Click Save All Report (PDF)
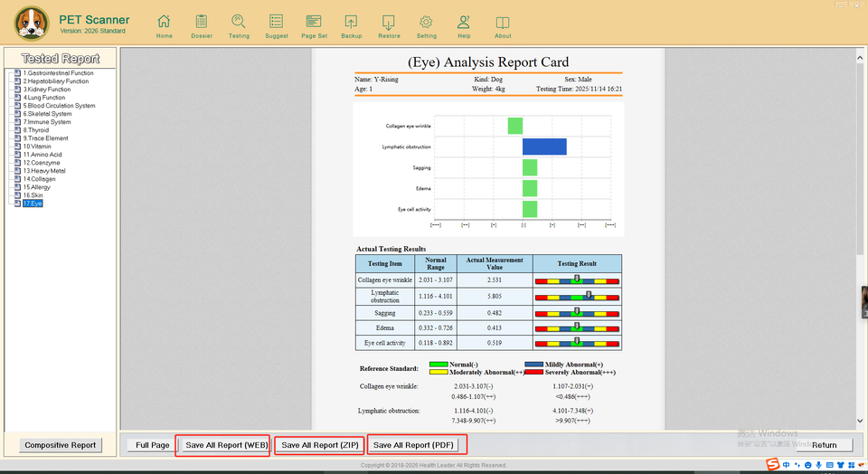 tap(414, 445)
